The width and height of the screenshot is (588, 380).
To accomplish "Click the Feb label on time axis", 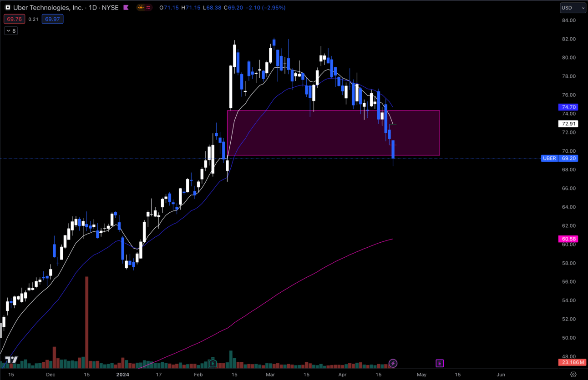I will (198, 375).
